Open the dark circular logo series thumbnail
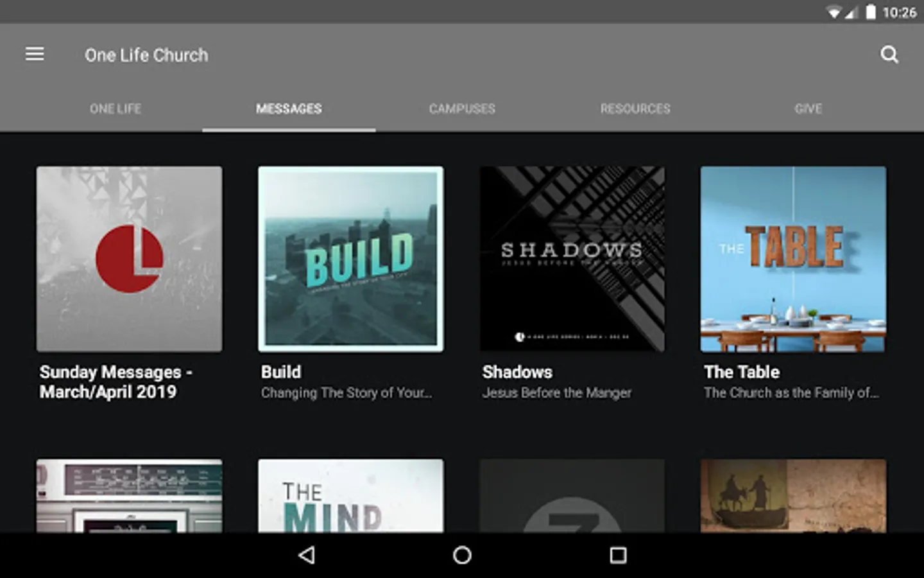924x578 pixels. pos(572,495)
